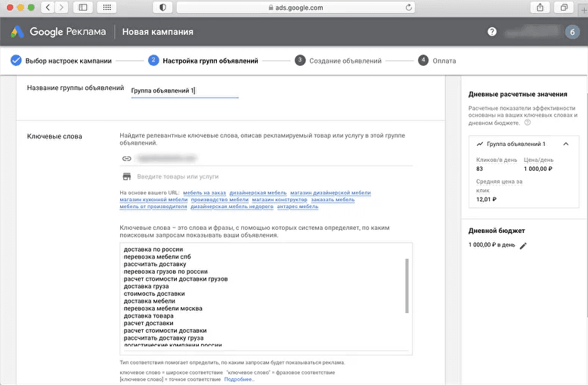The height and width of the screenshot is (385, 588).
Task: Click keyword line перевозка мебели москва
Action: 162,309
